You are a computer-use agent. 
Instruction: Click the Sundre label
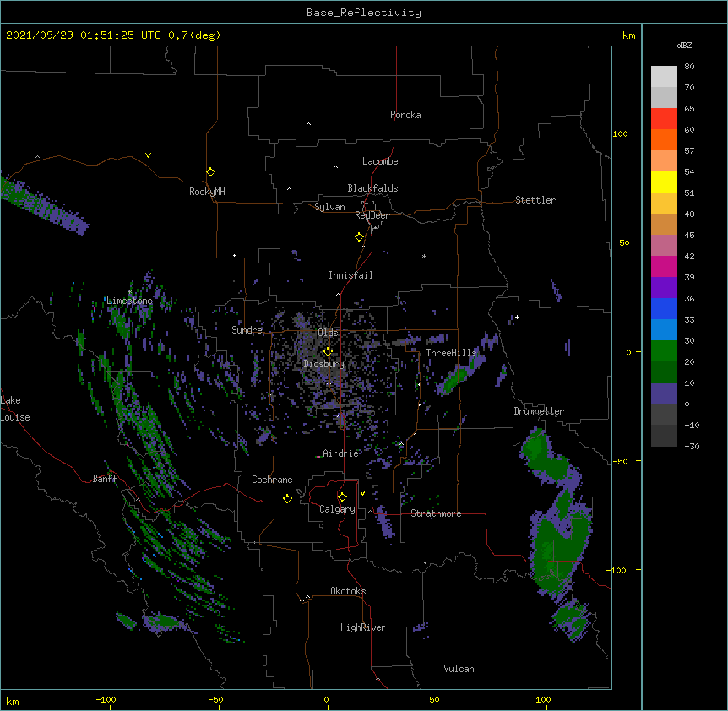point(247,330)
